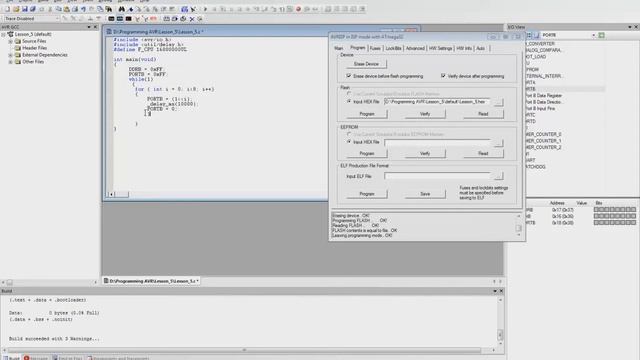Image resolution: width=640 pixels, height=360 pixels.
Task: Select EEPROM Input HEX File radio button
Action: (x=349, y=142)
